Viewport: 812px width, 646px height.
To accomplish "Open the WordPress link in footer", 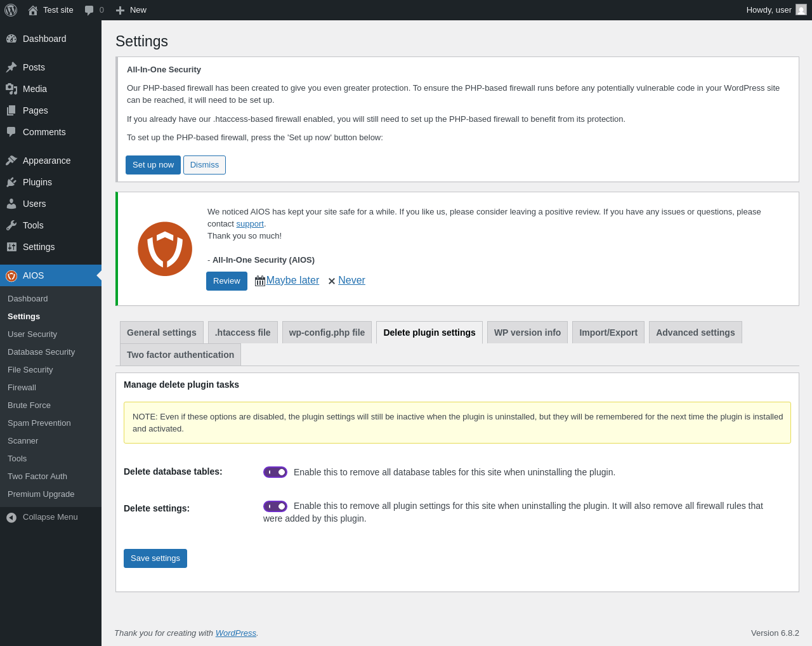I will coord(236,633).
